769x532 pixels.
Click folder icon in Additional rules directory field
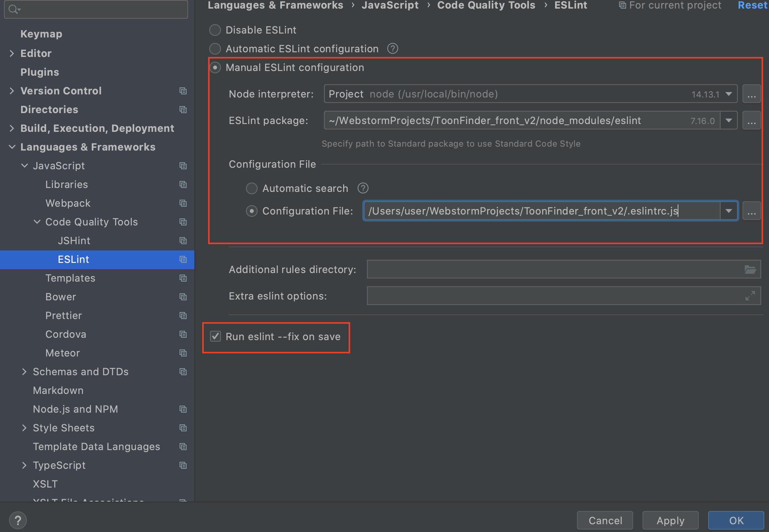[750, 270]
